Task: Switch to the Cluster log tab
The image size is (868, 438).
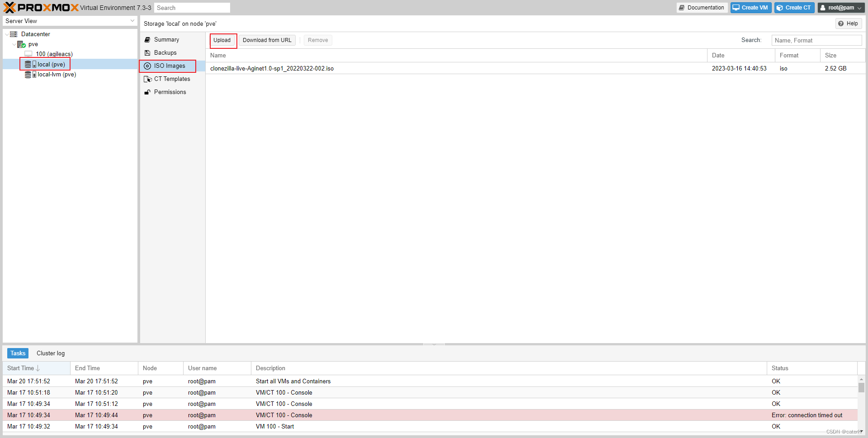Action: pos(51,353)
